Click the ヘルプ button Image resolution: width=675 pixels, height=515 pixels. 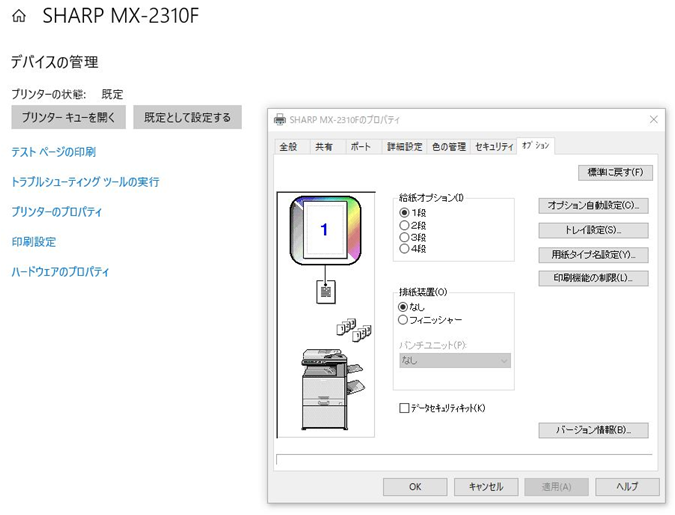627,487
